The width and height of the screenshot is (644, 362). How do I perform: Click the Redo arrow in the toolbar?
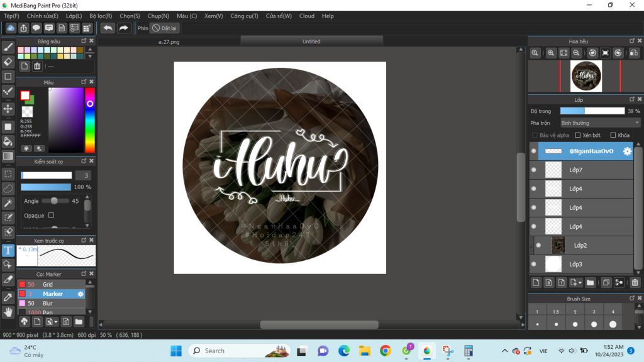coord(123,28)
